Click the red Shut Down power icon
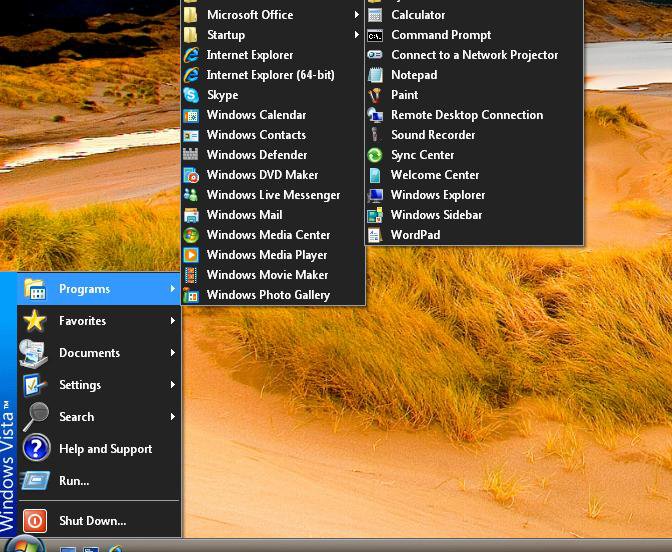Viewport: 672px width, 552px height. point(35,521)
